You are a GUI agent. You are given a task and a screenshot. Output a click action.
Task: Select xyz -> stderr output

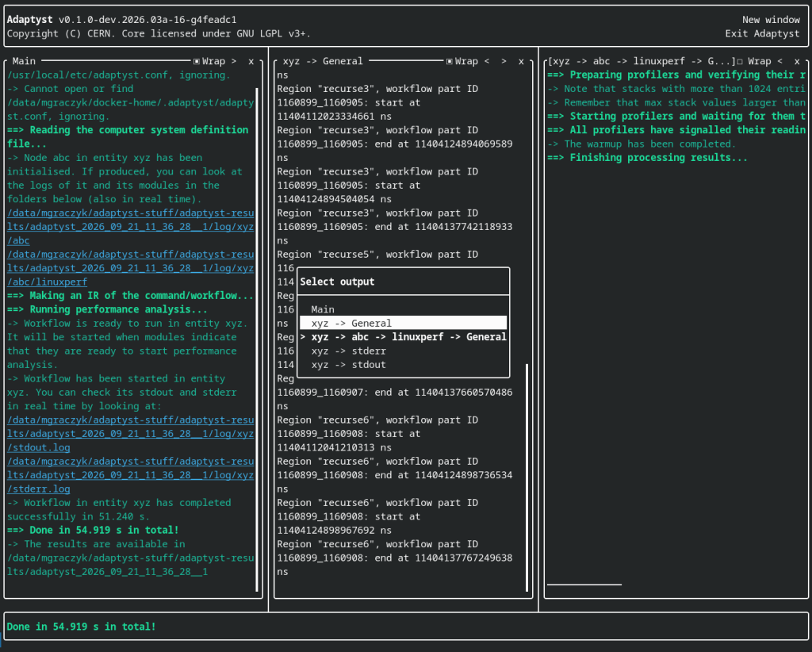[403, 351]
